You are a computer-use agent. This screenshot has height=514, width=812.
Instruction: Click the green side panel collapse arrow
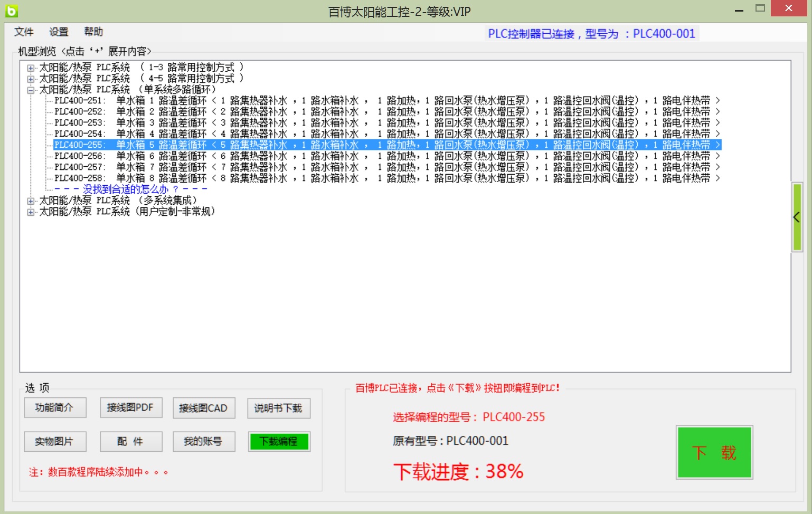797,217
